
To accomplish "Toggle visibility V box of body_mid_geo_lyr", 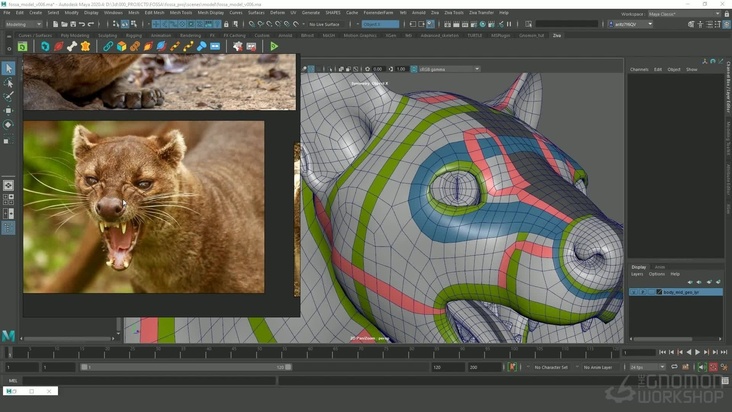I will 633,292.
